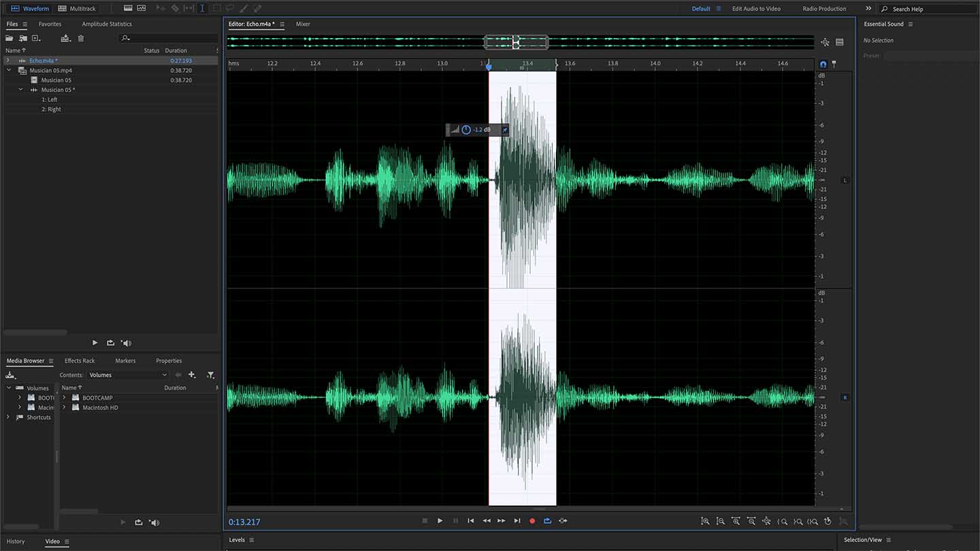Collapse the Musician 05.mp4 entry
Image resolution: width=980 pixels, height=551 pixels.
pos(9,70)
